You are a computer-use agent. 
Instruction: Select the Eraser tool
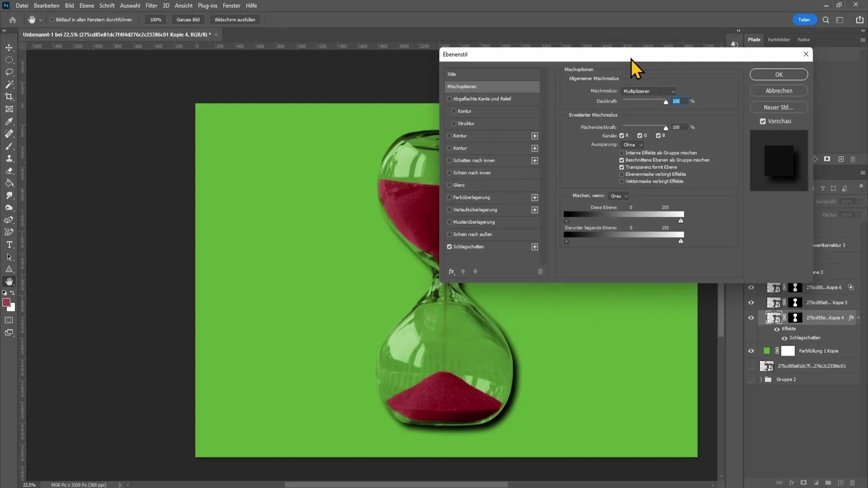[x=9, y=171]
